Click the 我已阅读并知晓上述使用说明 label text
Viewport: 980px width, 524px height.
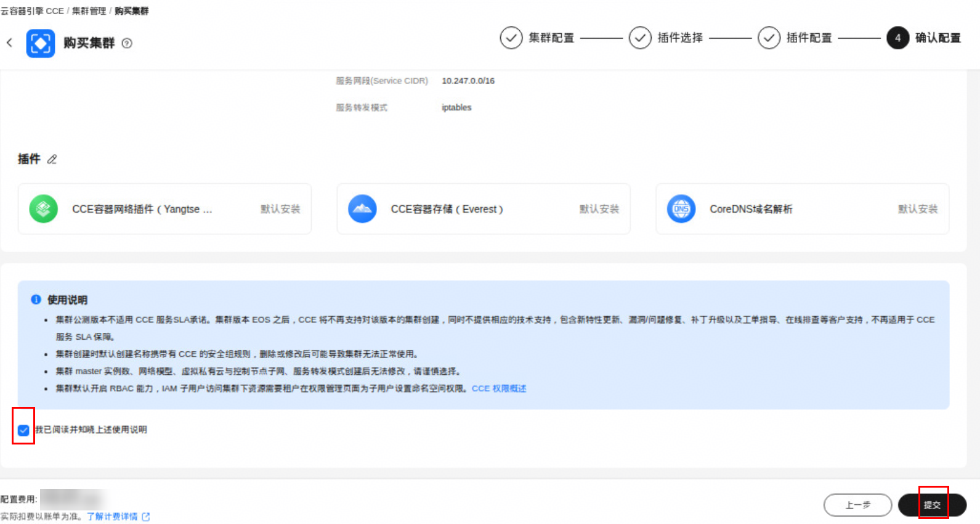point(91,430)
